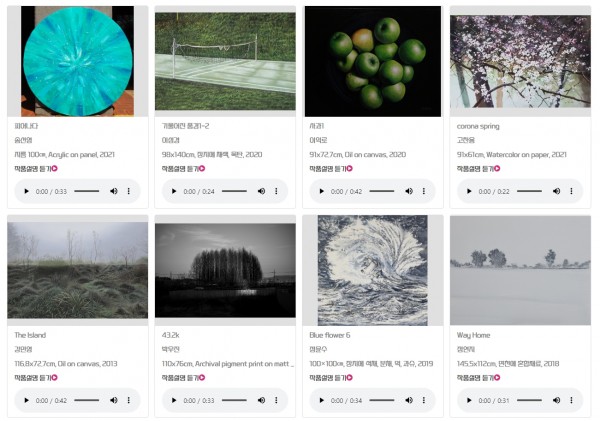
Task: Play audio for The Island painting
Action: pos(26,400)
